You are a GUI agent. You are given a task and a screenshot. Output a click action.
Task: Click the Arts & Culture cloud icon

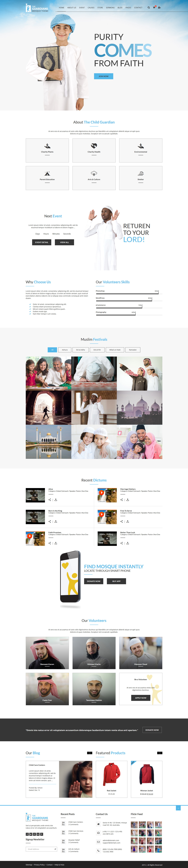coord(94,173)
